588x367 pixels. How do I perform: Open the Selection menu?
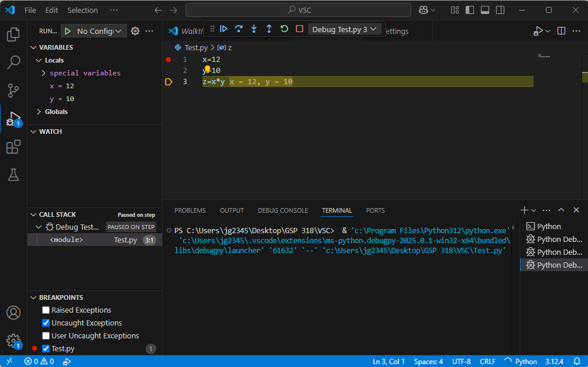(82, 10)
